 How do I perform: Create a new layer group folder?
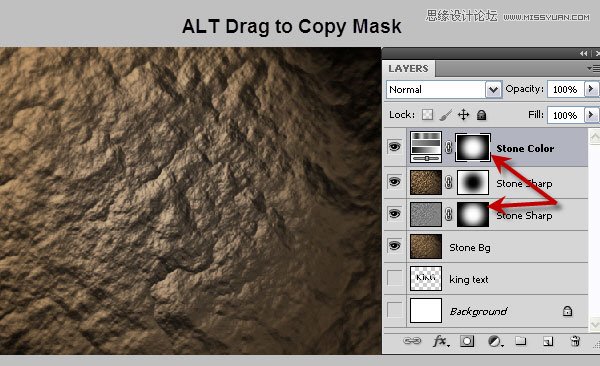click(x=520, y=340)
